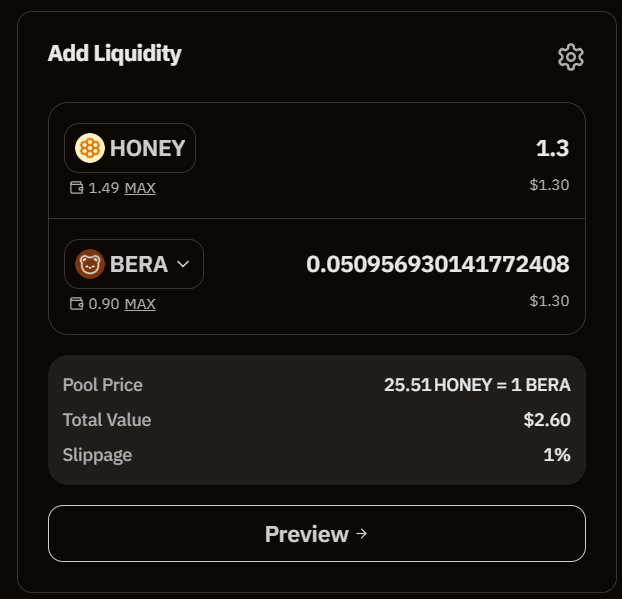622x599 pixels.
Task: Click the 1% slippage value
Action: click(x=556, y=455)
